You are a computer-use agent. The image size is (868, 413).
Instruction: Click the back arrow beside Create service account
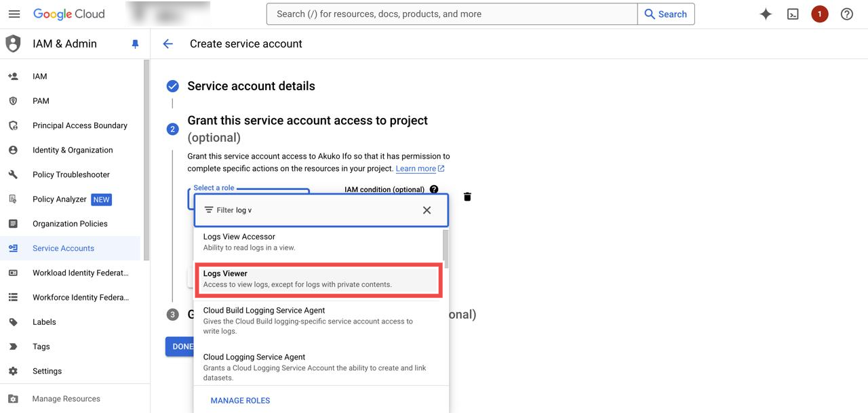click(167, 44)
